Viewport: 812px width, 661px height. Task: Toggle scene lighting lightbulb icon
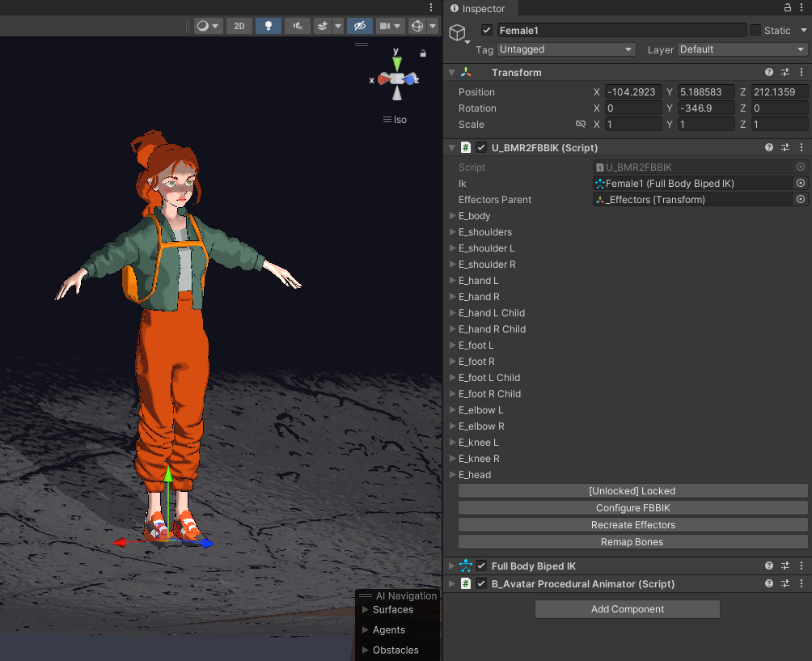[x=268, y=26]
